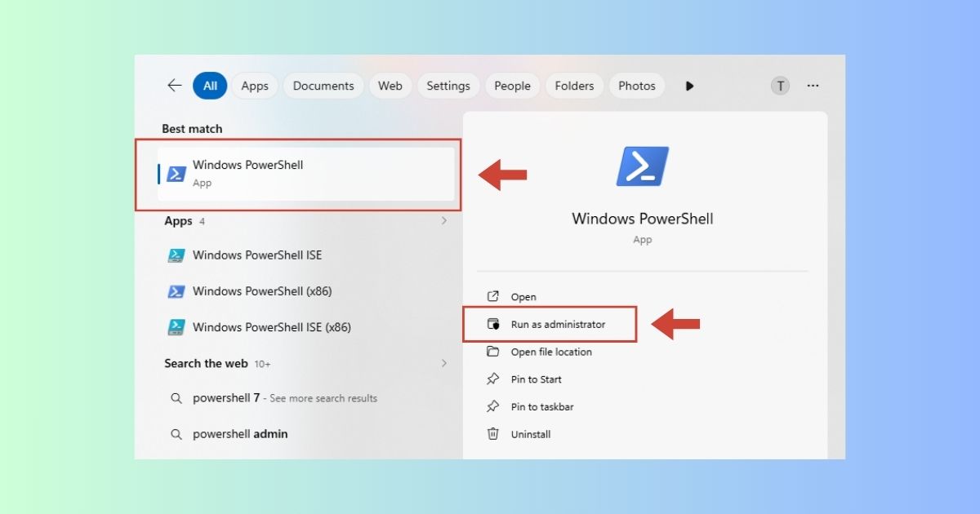
Task: Open the T user account avatar
Action: click(x=780, y=86)
